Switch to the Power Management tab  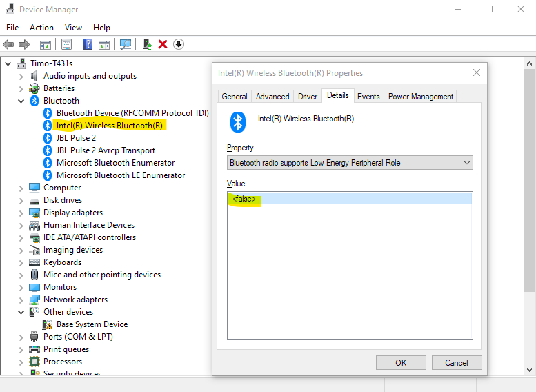click(x=421, y=97)
